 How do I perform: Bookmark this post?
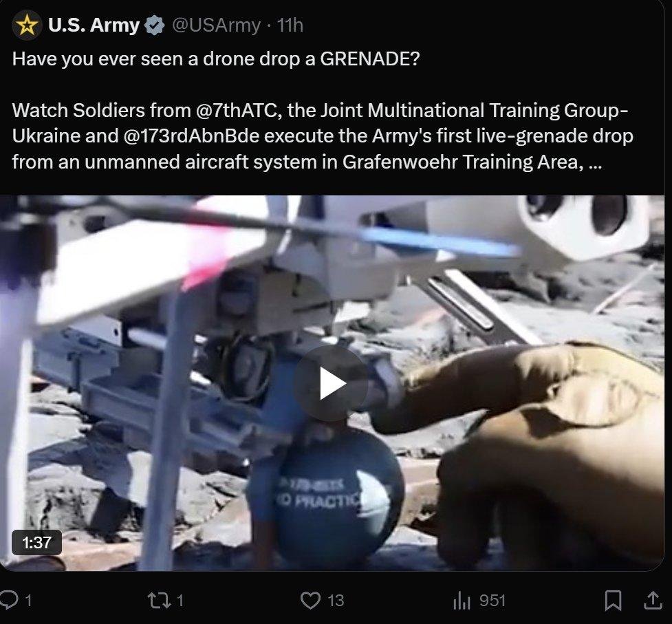[613, 600]
